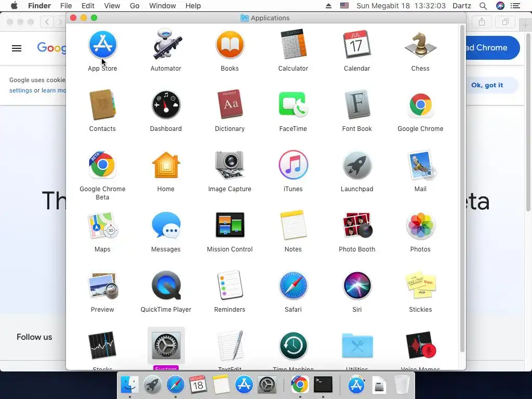
Task: Select the Image Capture app
Action: 230,165
